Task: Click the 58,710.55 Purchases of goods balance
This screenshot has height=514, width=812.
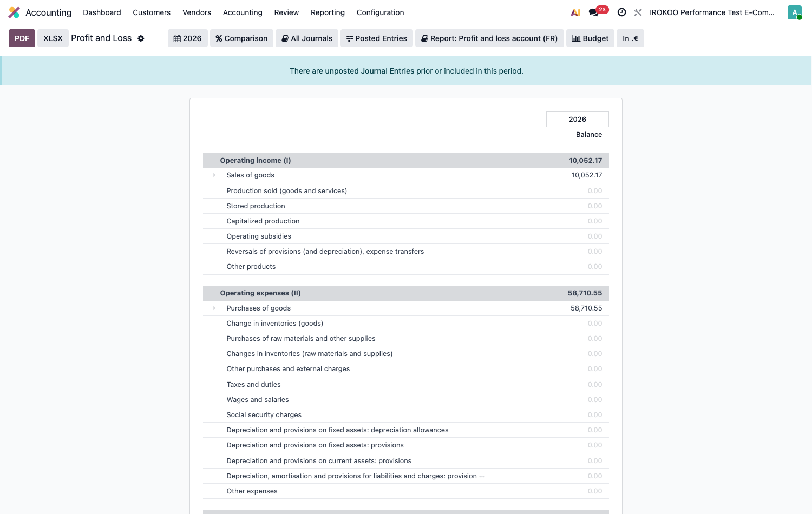Action: coord(586,308)
